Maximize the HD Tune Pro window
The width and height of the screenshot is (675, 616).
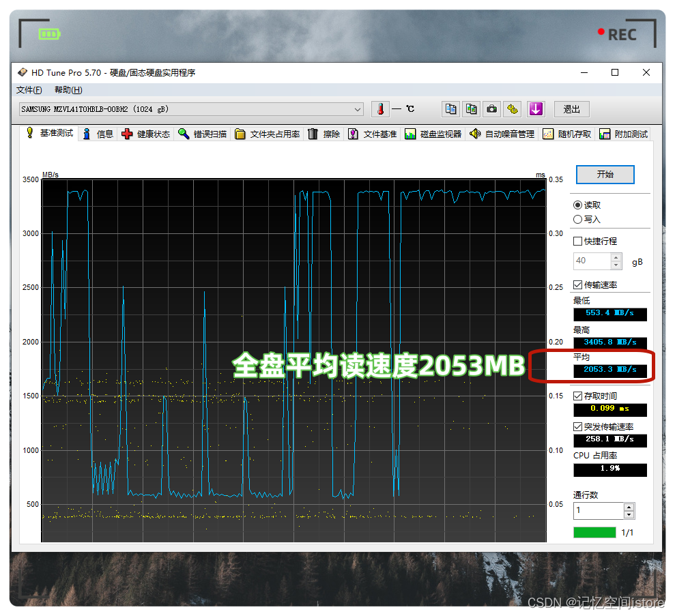point(615,72)
